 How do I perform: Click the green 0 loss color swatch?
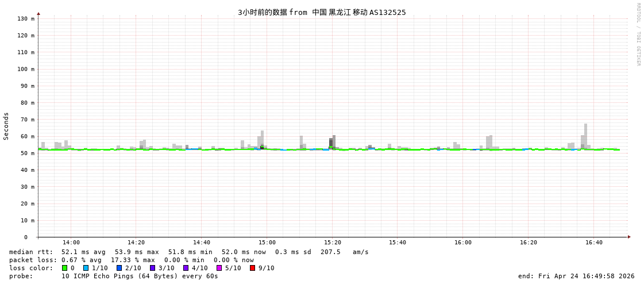coord(65,268)
